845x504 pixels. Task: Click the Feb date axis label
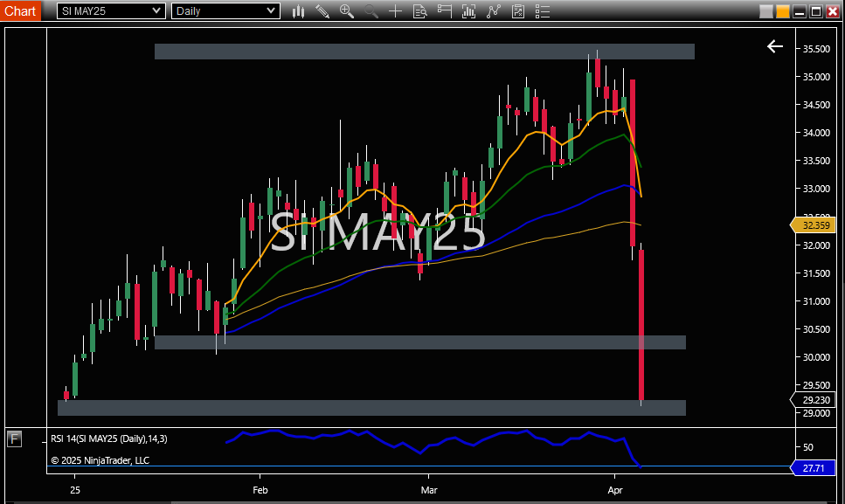260,490
